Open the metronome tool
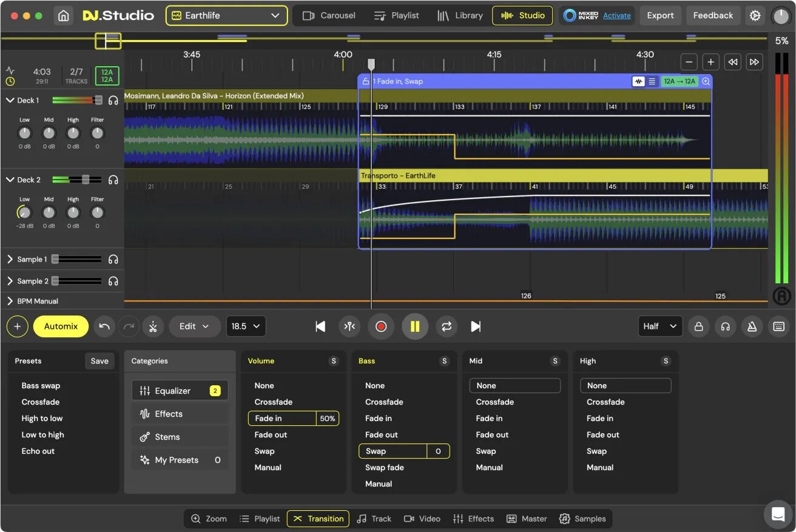The image size is (796, 532). point(752,326)
